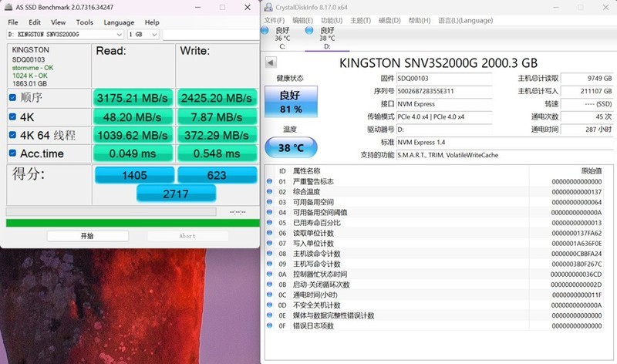Select the C: disk tab showing 36 °C

tap(282, 38)
